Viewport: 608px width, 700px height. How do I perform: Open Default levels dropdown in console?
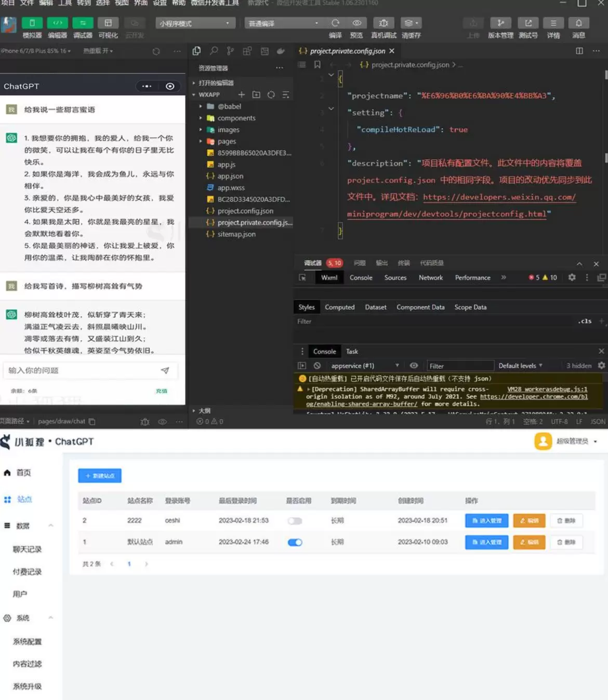(x=521, y=366)
